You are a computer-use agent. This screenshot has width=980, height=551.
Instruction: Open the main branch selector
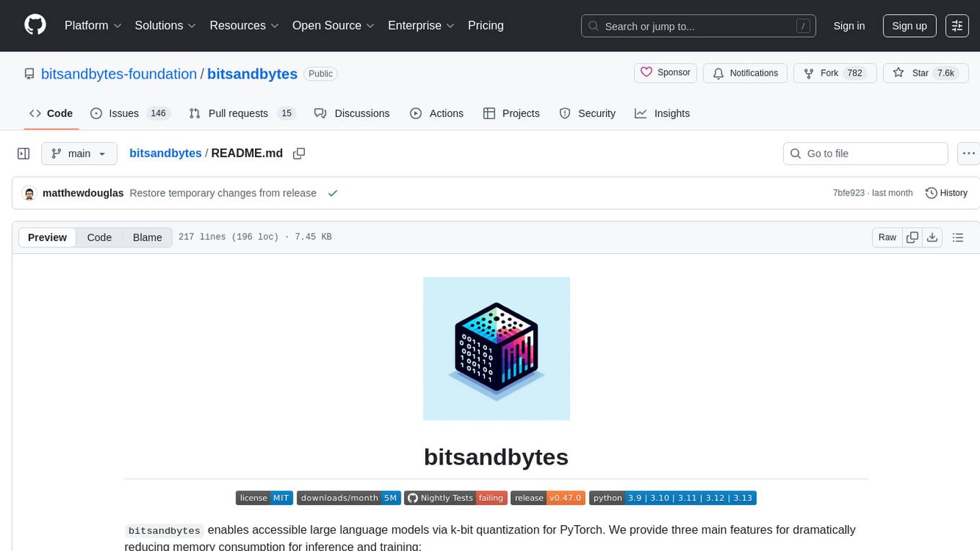coord(79,154)
